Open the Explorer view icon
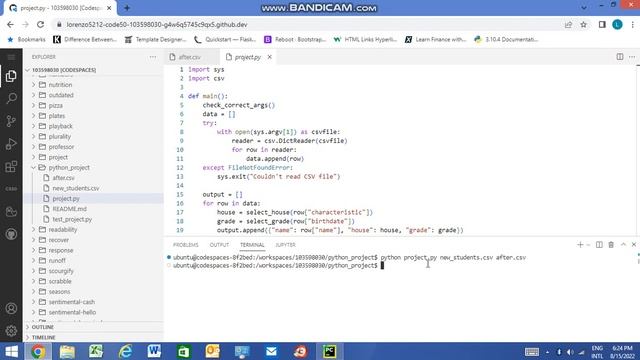640x360 pixels. point(11,76)
